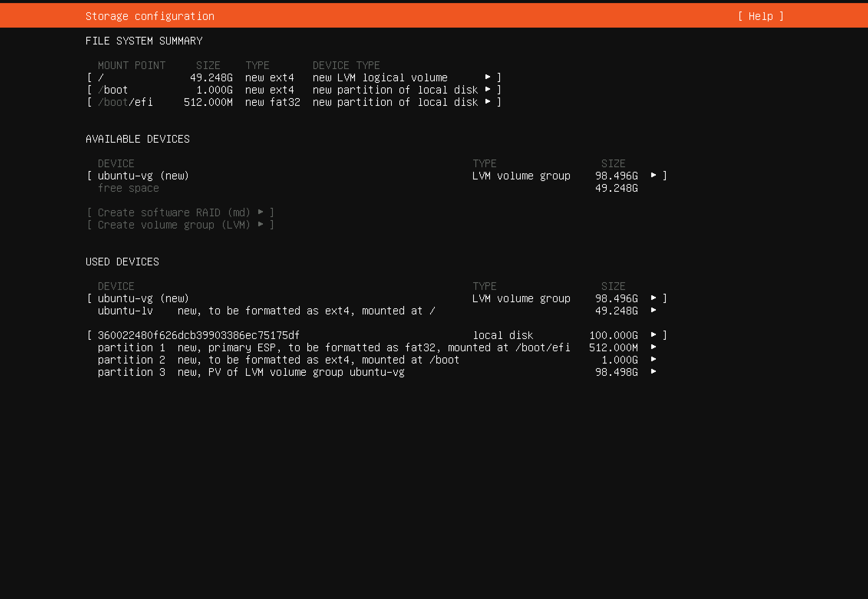Image resolution: width=868 pixels, height=599 pixels.
Task: Open options for the 100.000G local disk
Action: click(653, 335)
